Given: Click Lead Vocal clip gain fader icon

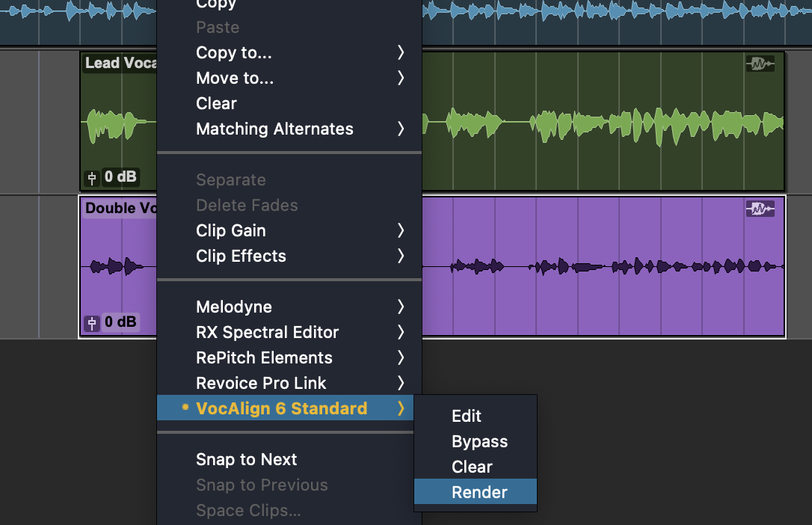Looking at the screenshot, I should [92, 178].
